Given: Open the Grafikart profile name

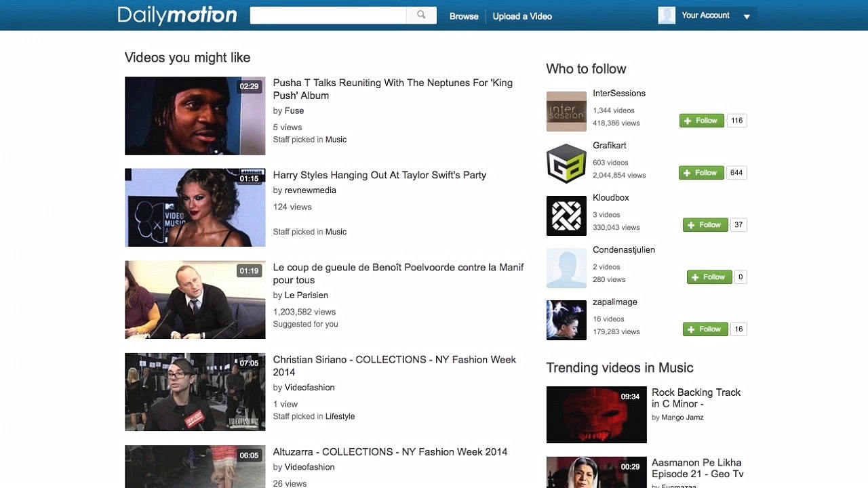Looking at the screenshot, I should pyautogui.click(x=610, y=146).
